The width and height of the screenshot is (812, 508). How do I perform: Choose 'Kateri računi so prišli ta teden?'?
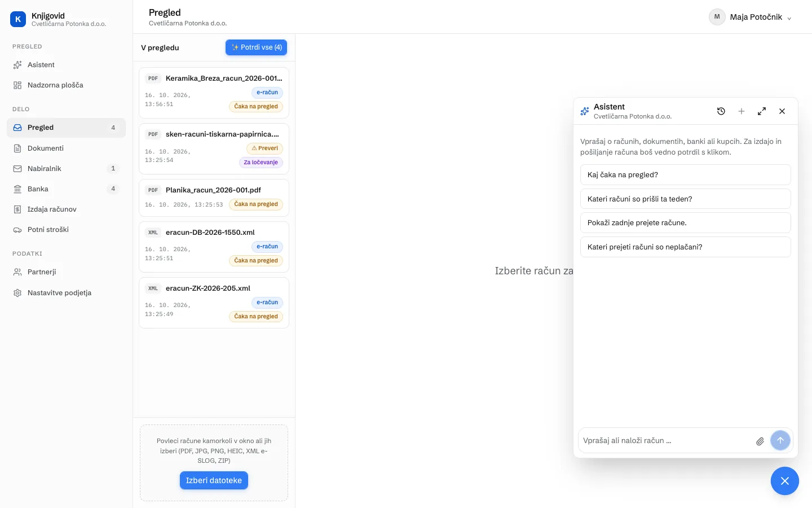pyautogui.click(x=686, y=199)
